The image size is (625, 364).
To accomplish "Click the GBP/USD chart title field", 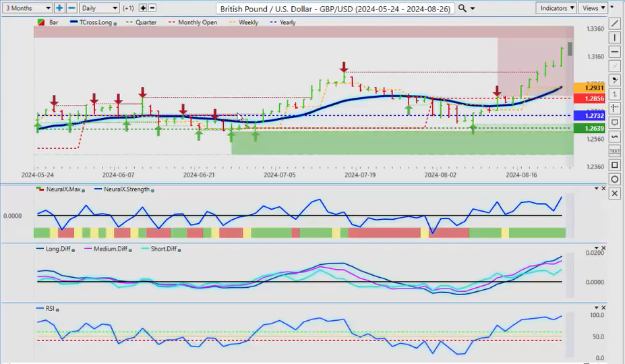I will pyautogui.click(x=336, y=8).
